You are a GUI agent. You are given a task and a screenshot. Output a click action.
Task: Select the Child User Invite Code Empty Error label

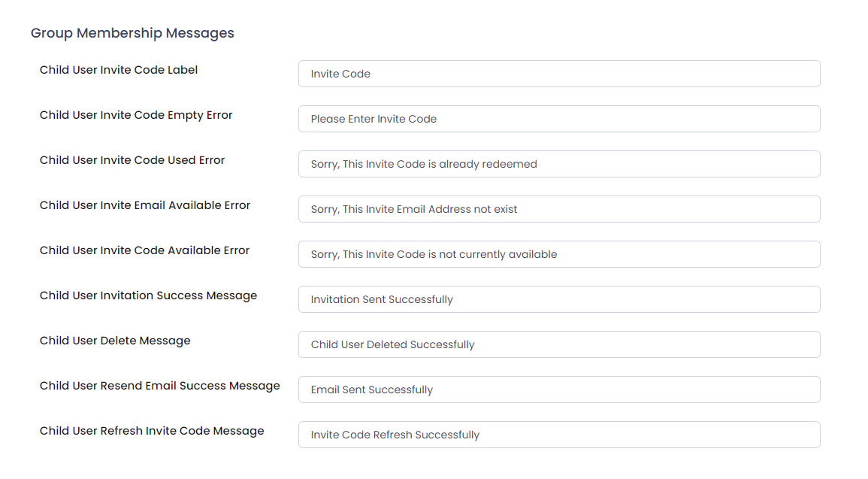[x=136, y=115]
